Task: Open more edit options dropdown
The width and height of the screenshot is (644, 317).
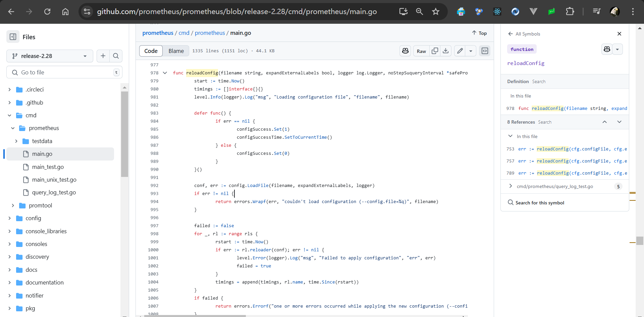Action: [471, 51]
